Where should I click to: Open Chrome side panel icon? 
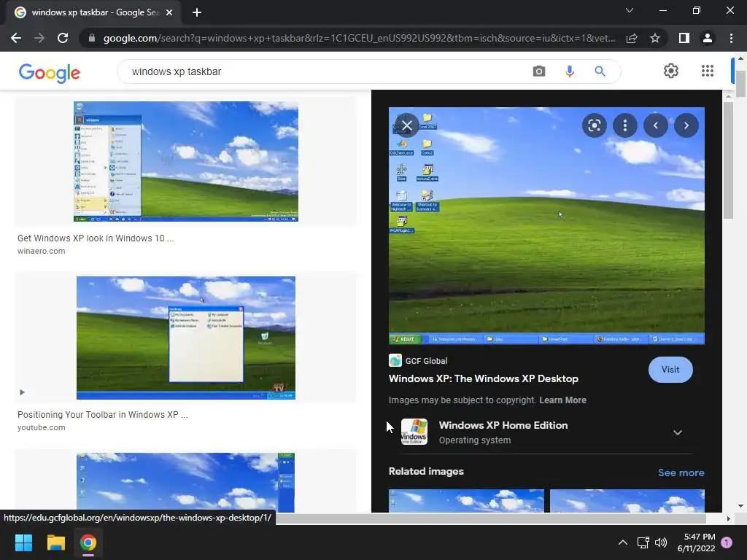click(x=684, y=38)
